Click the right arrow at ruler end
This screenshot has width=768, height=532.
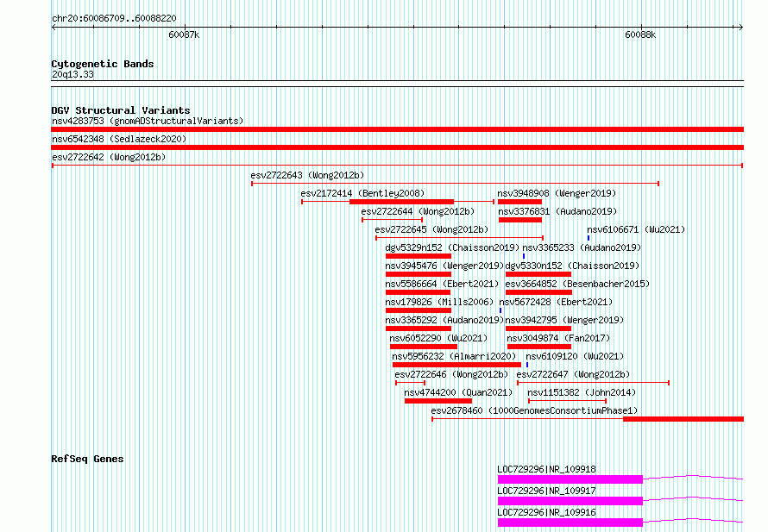(741, 28)
